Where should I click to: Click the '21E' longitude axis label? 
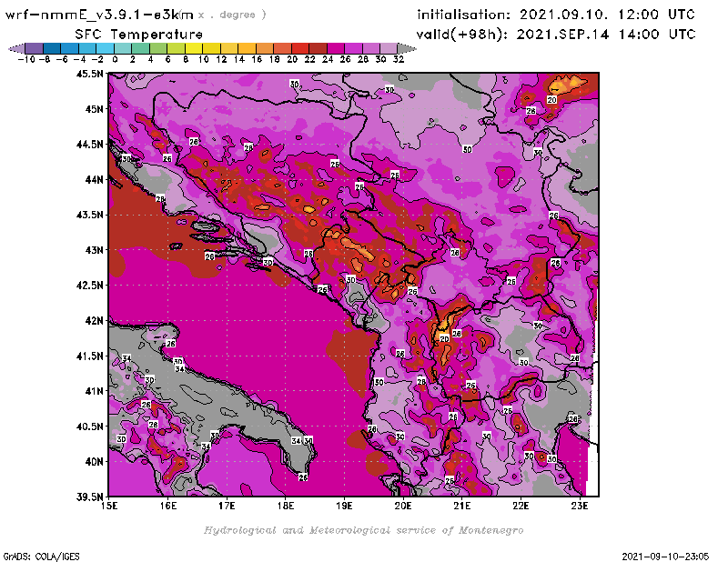462,506
